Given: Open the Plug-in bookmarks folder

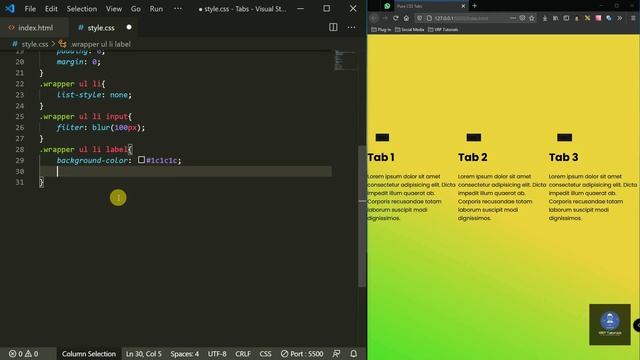Looking at the screenshot, I should tap(381, 29).
